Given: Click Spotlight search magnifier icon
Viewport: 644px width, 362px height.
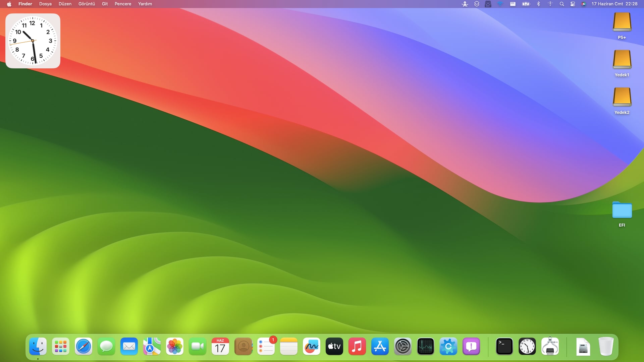Looking at the screenshot, I should point(561,4).
